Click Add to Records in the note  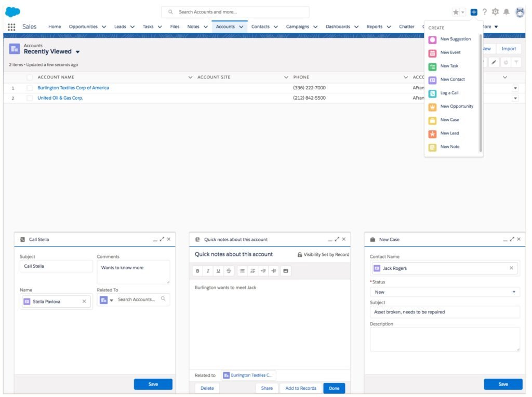(x=301, y=388)
